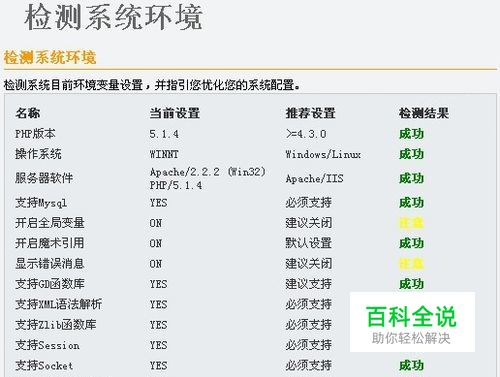Click 成功 result in 开启魔术引用 row
500x377 pixels.
click(x=411, y=243)
